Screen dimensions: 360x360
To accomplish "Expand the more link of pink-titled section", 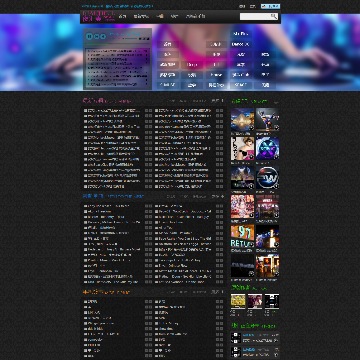I will tap(217, 101).
